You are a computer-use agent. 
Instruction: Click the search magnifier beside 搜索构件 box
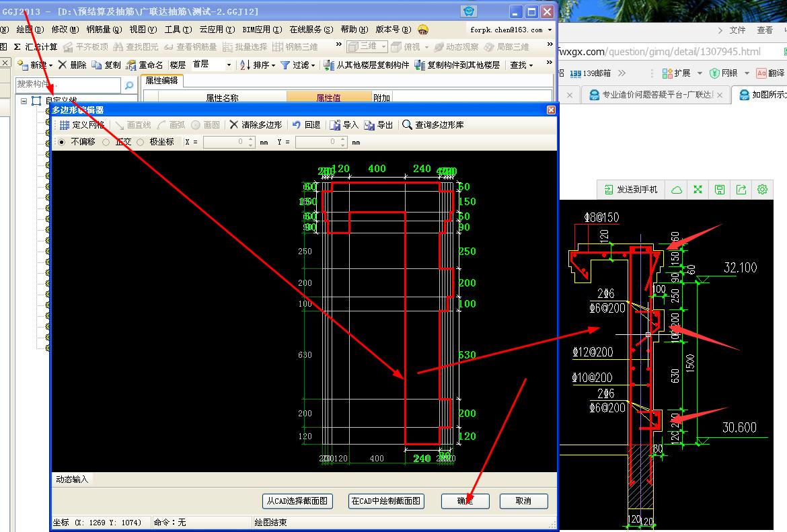pyautogui.click(x=129, y=85)
